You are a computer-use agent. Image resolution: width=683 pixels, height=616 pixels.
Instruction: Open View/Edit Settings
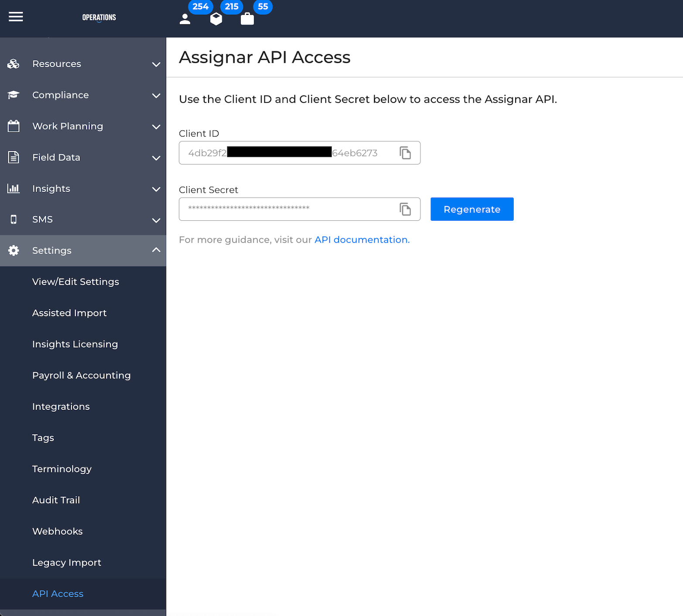click(x=75, y=282)
